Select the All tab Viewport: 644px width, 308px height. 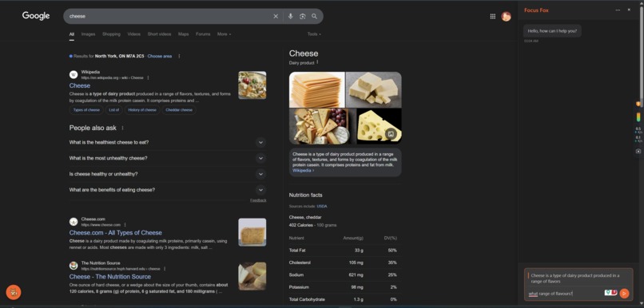(71, 34)
